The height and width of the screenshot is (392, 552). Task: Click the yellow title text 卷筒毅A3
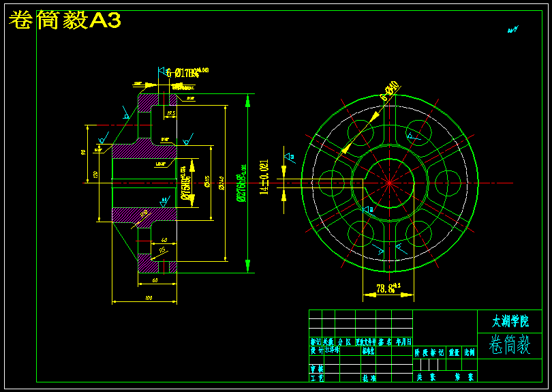point(65,20)
